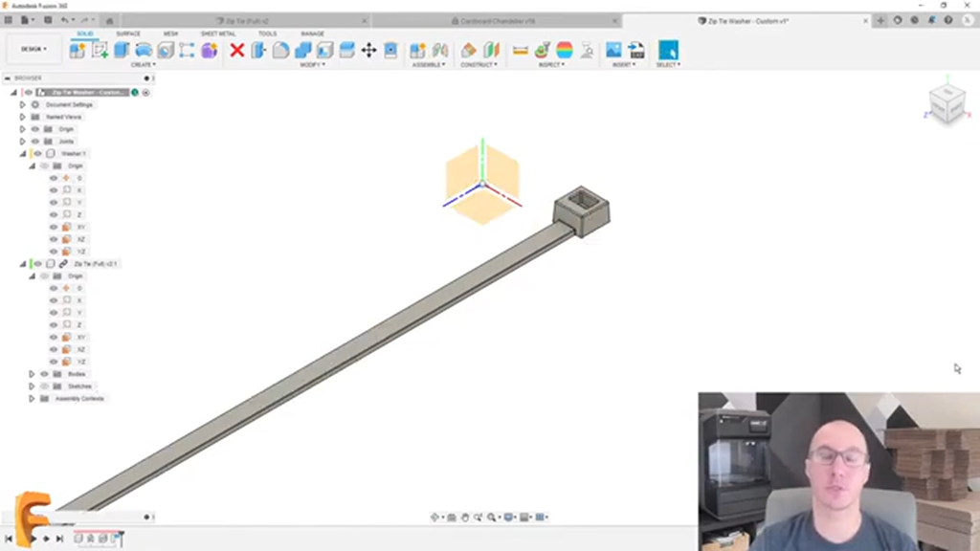
Task: Select the Move/Copy tool in Modify
Action: pos(368,50)
